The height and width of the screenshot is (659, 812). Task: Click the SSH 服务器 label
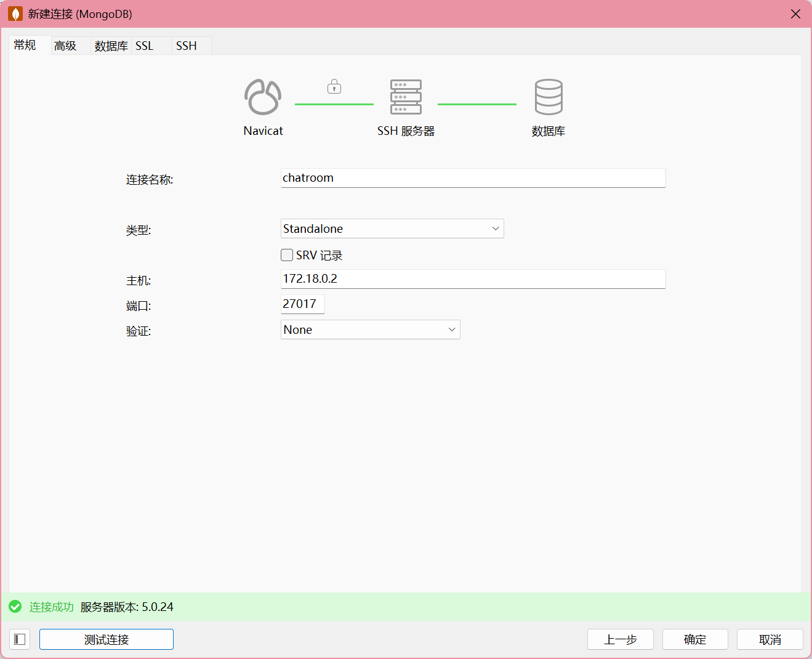pyautogui.click(x=406, y=131)
